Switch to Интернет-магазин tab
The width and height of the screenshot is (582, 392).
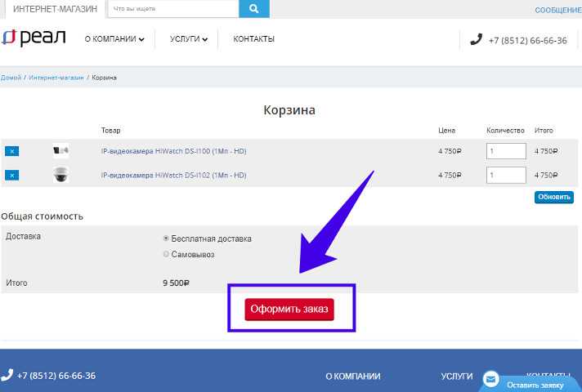55,9
